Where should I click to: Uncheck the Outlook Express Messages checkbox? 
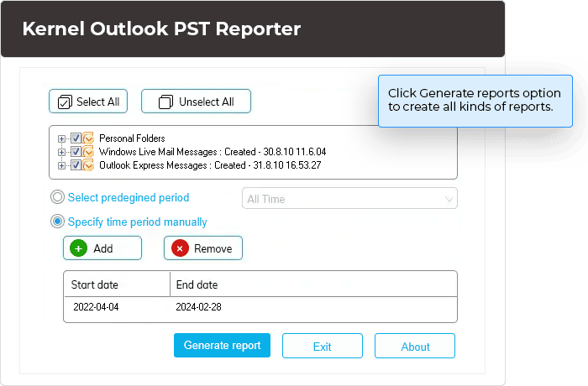(76, 165)
